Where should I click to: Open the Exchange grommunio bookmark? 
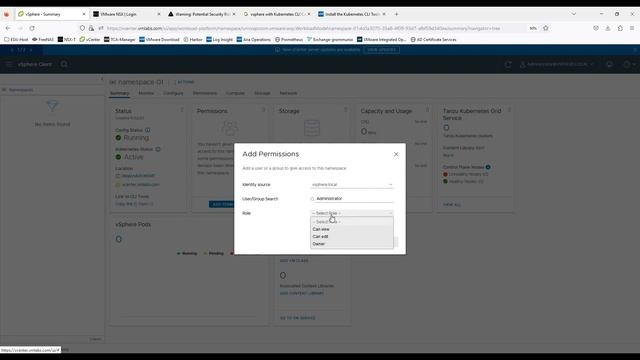(330, 40)
